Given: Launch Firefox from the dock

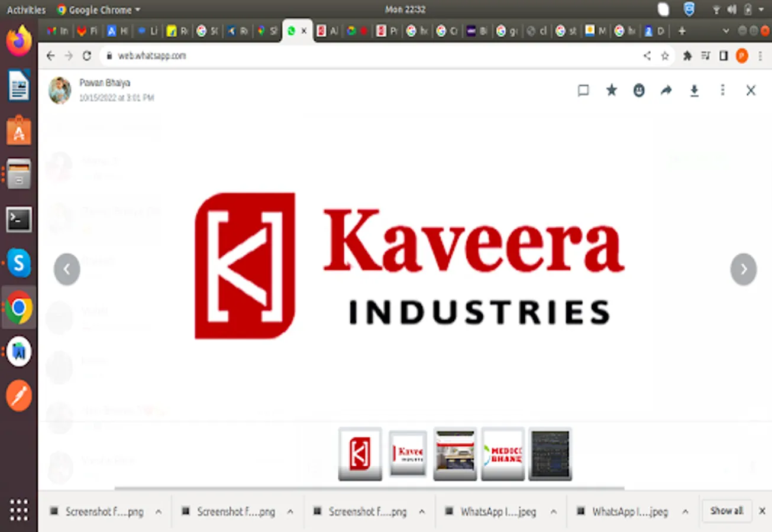Looking at the screenshot, I should coord(19,41).
